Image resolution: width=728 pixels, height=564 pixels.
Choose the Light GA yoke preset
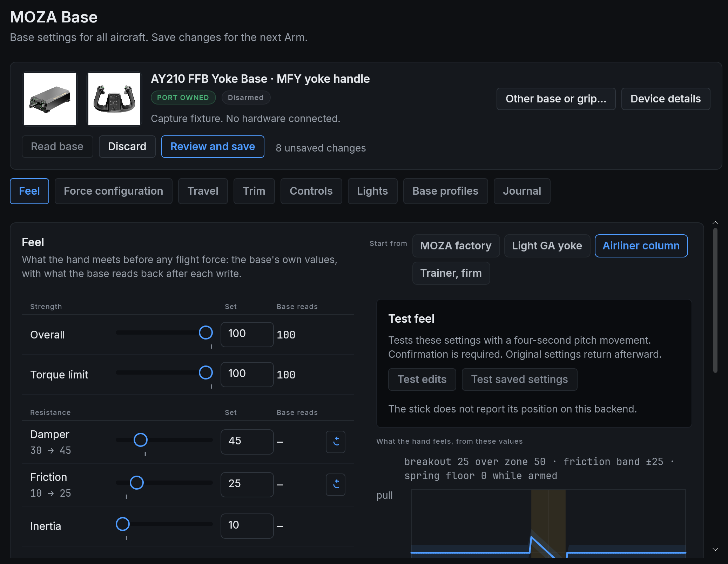coord(547,246)
